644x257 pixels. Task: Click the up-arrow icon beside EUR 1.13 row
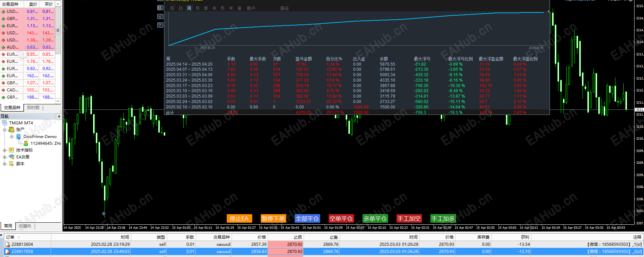(3, 26)
